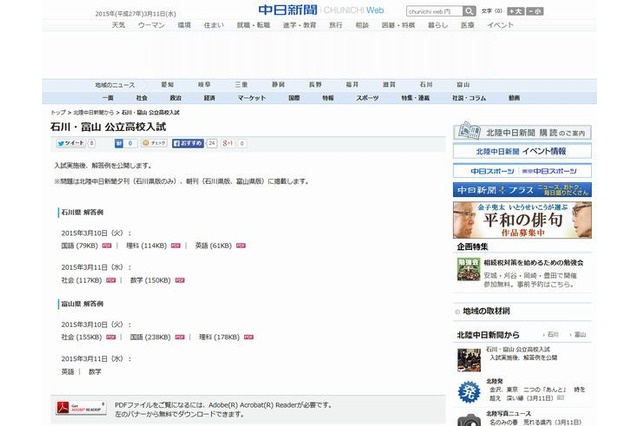Click the 英語 text under Toyama March 11
640x426 pixels.
tap(68, 372)
